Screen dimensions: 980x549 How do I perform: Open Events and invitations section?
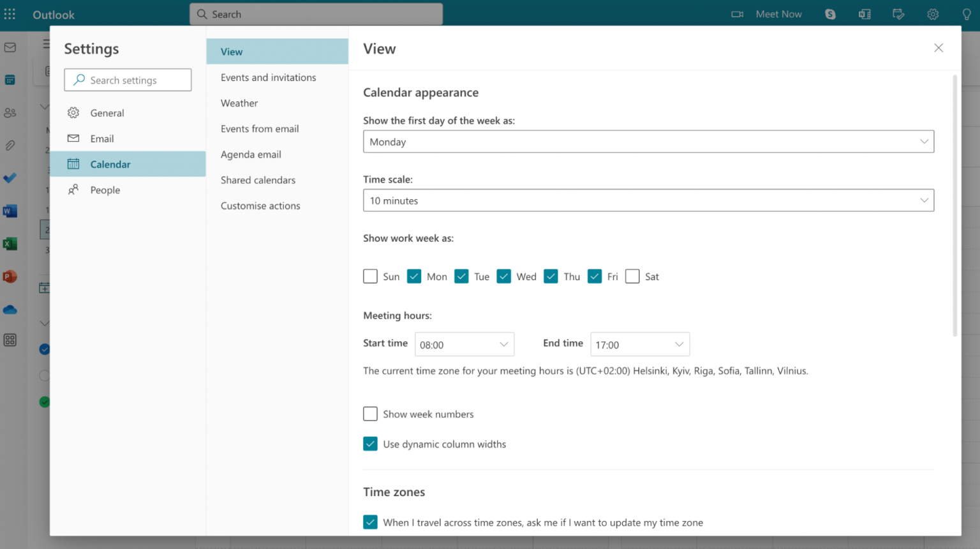click(x=278, y=77)
